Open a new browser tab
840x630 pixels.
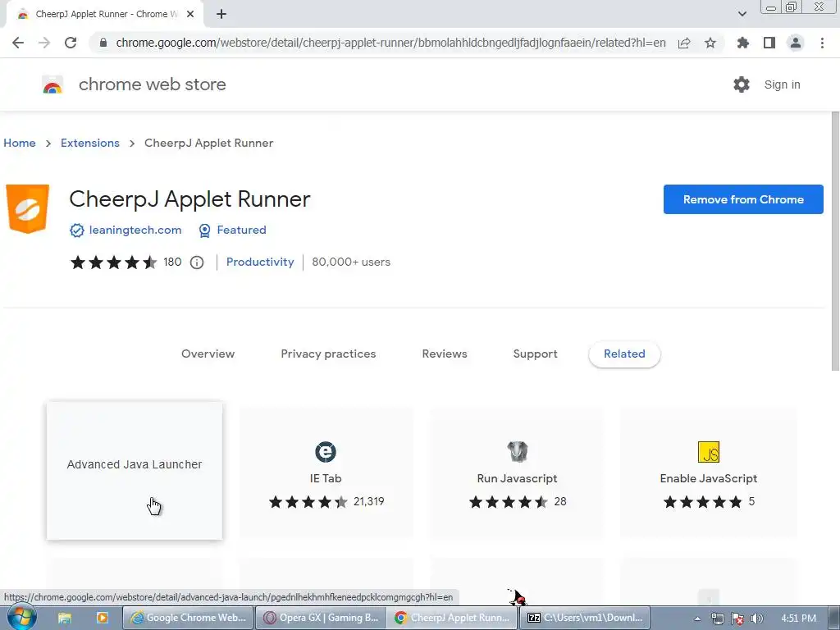pyautogui.click(x=221, y=14)
